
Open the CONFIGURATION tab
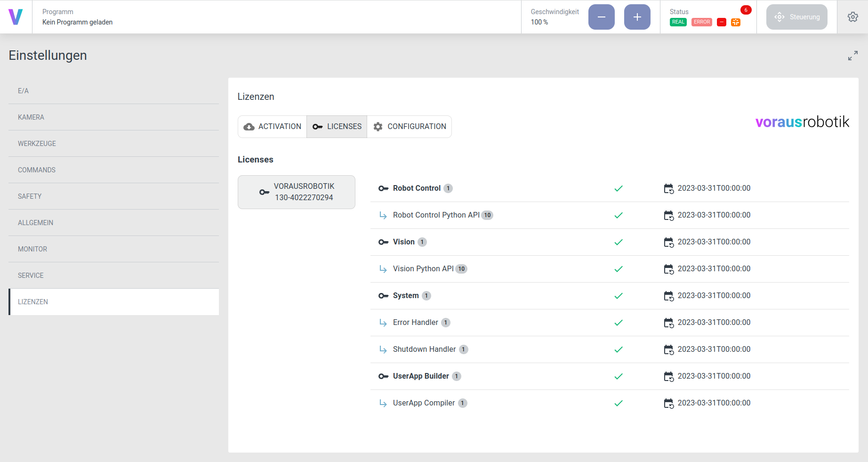409,127
